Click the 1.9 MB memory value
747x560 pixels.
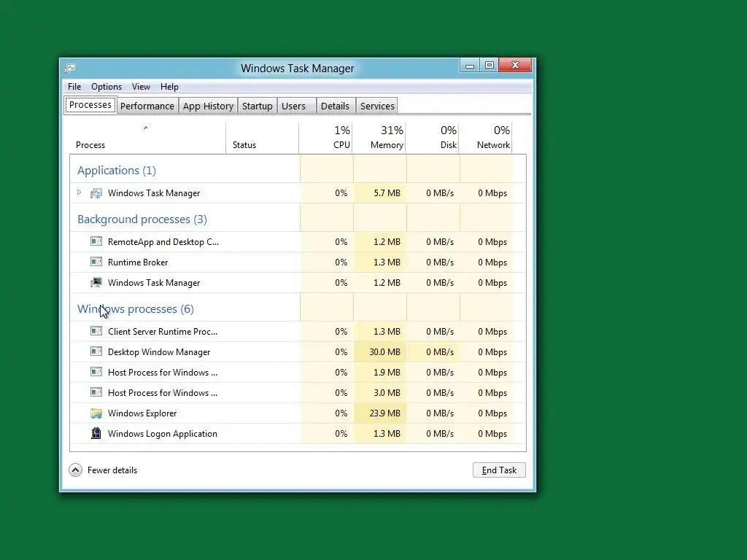click(387, 373)
